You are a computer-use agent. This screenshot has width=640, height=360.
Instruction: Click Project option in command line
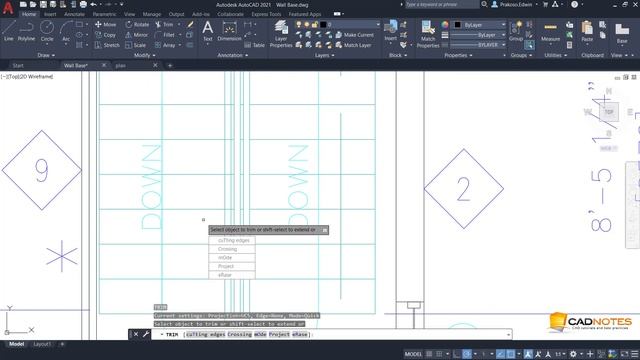(279, 334)
